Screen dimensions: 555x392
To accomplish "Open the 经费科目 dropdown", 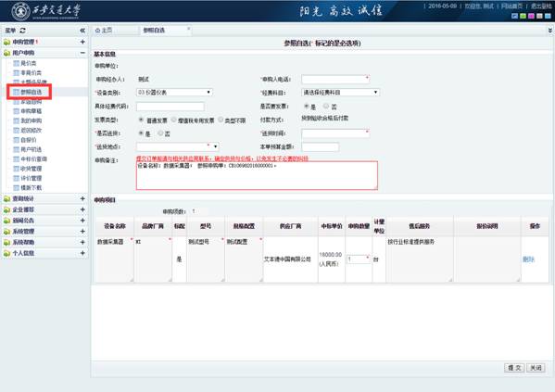I will pos(340,93).
